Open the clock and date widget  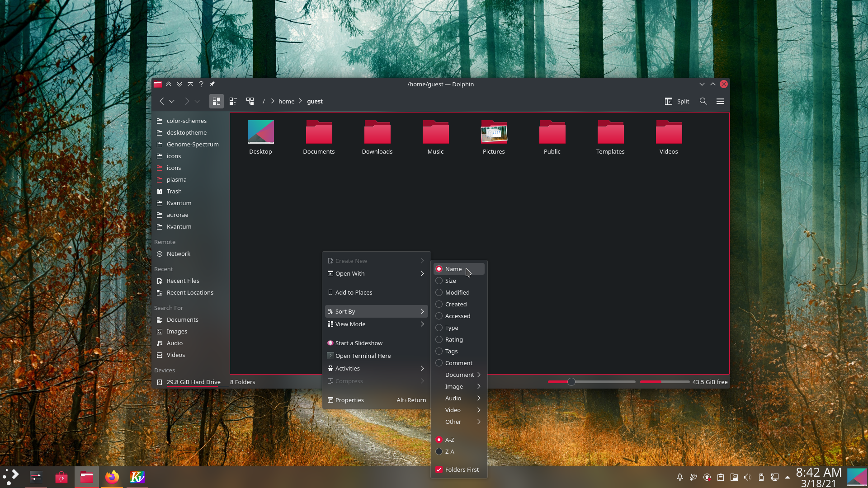click(819, 477)
